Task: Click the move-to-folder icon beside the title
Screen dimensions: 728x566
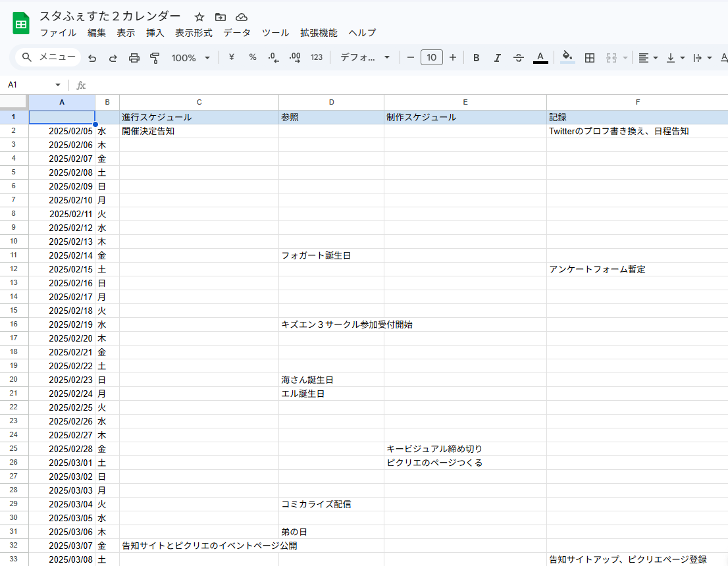Action: 221,17
